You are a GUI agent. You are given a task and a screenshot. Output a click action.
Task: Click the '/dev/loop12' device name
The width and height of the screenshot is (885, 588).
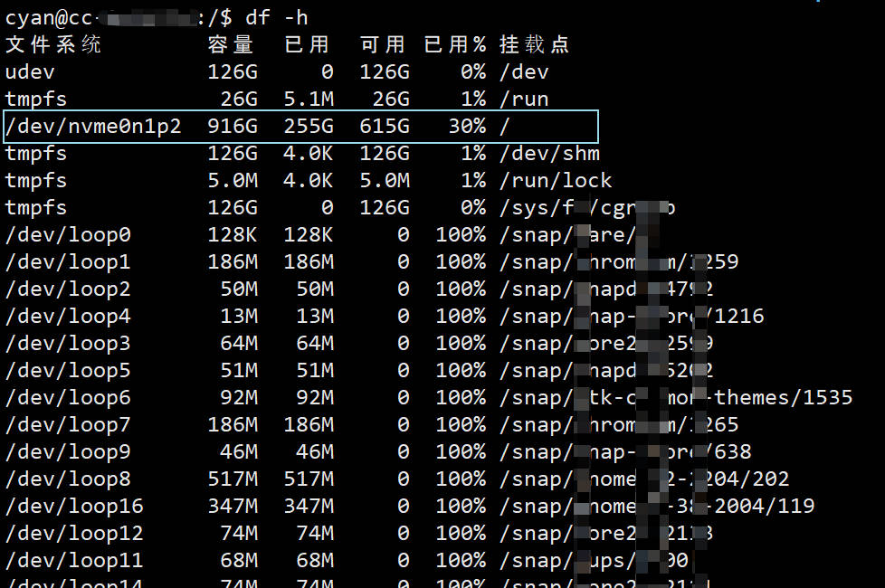[74, 533]
